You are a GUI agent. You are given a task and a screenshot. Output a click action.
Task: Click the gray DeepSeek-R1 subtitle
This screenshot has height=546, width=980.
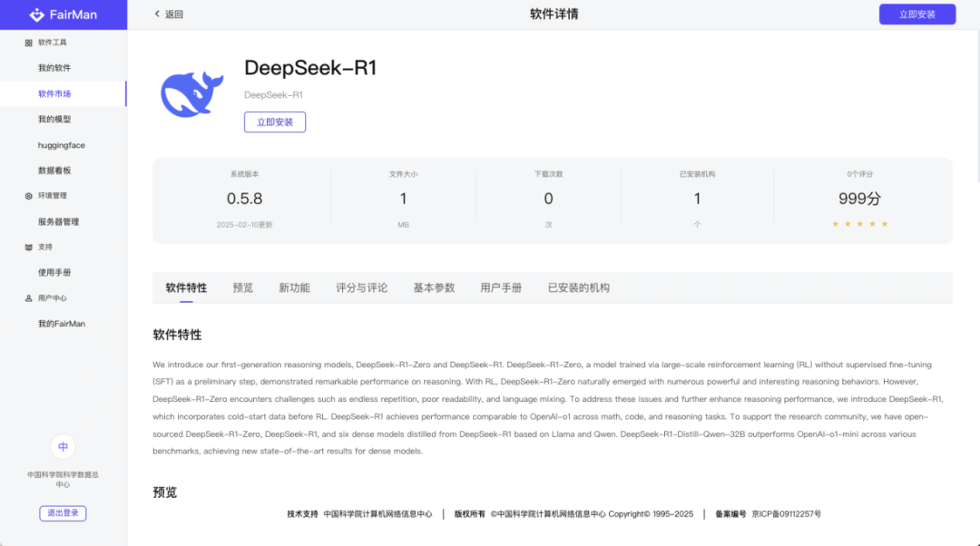[x=273, y=95]
